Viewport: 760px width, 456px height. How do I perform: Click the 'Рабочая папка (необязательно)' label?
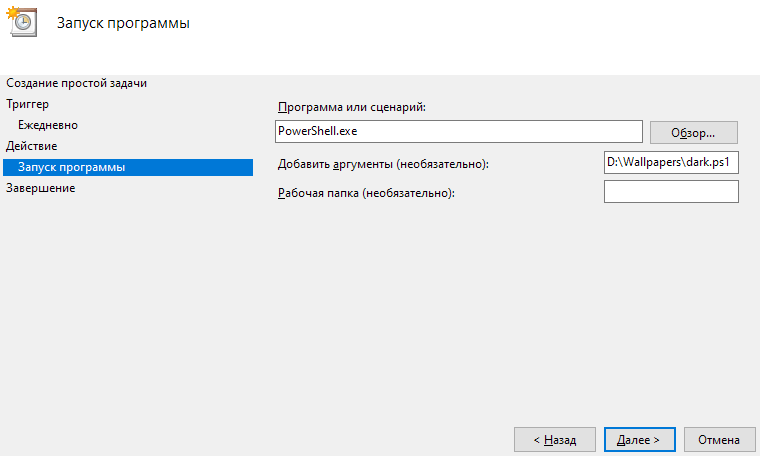[366, 192]
